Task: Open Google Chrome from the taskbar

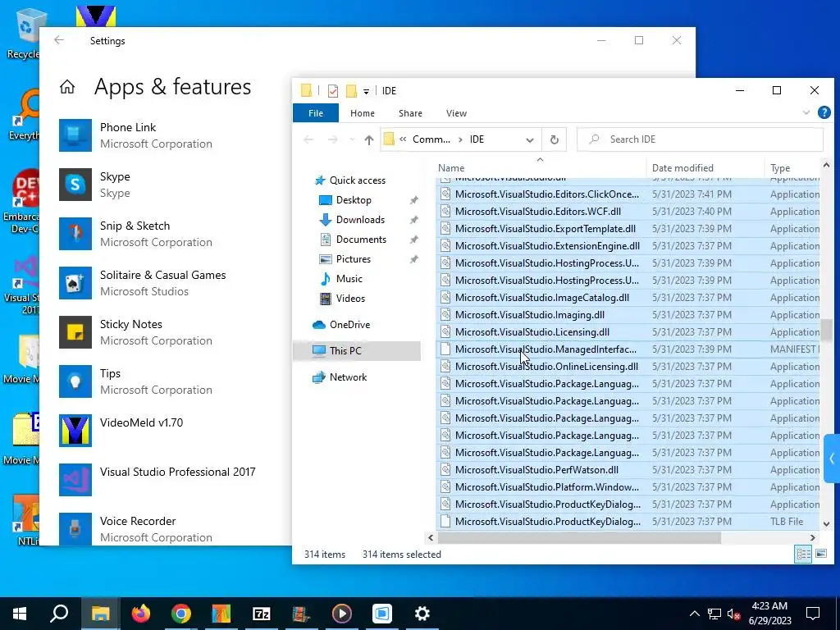Action: tap(181, 614)
